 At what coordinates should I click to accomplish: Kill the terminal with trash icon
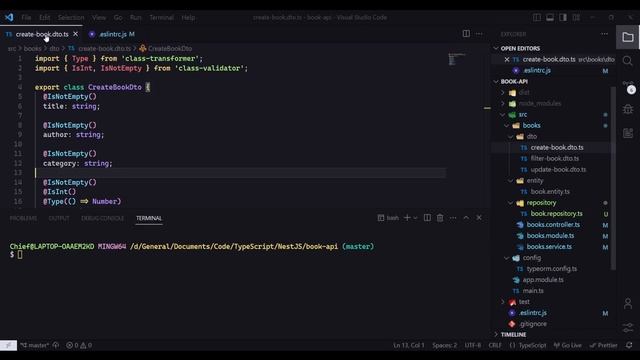[x=440, y=218]
